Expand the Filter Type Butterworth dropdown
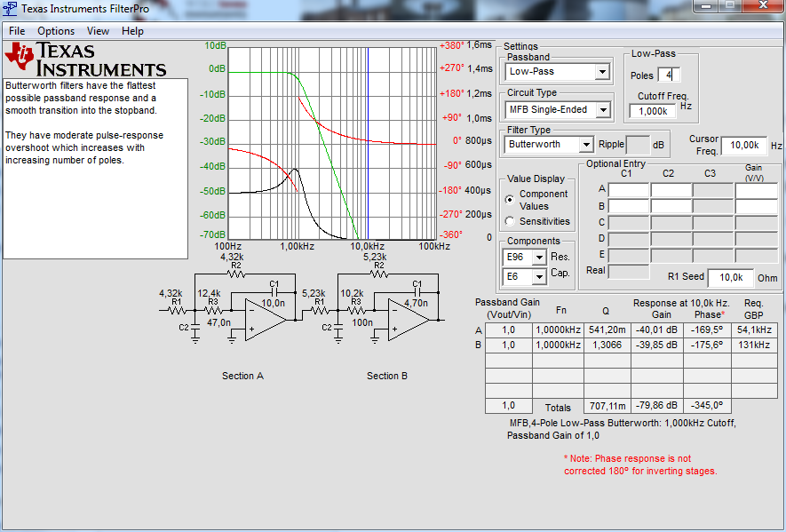 (585, 145)
